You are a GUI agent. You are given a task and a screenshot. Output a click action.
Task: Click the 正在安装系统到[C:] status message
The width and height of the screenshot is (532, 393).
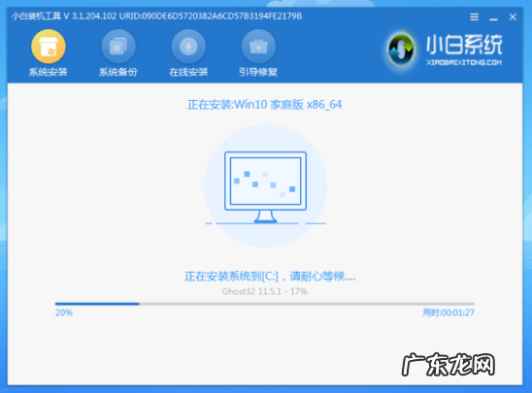pyautogui.click(x=270, y=277)
